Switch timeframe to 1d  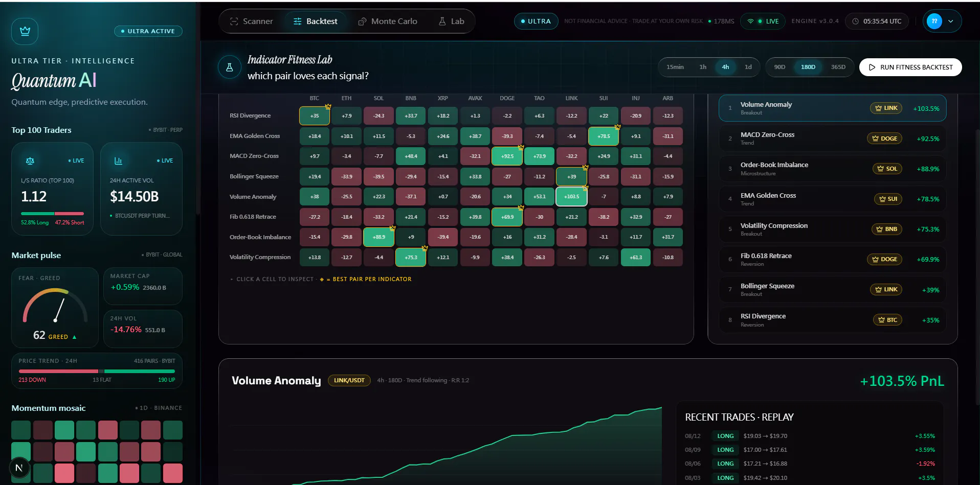[748, 67]
